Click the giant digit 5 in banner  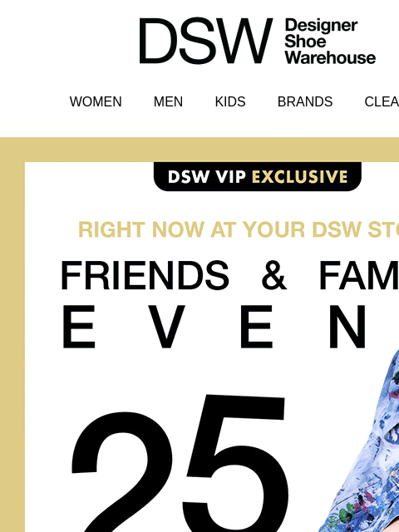pos(236,463)
